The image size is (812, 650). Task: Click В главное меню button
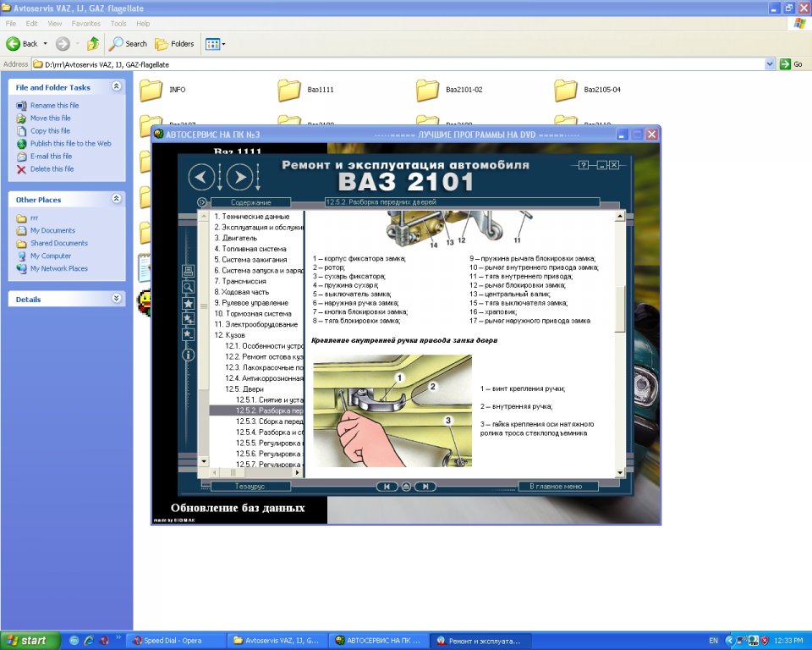558,486
